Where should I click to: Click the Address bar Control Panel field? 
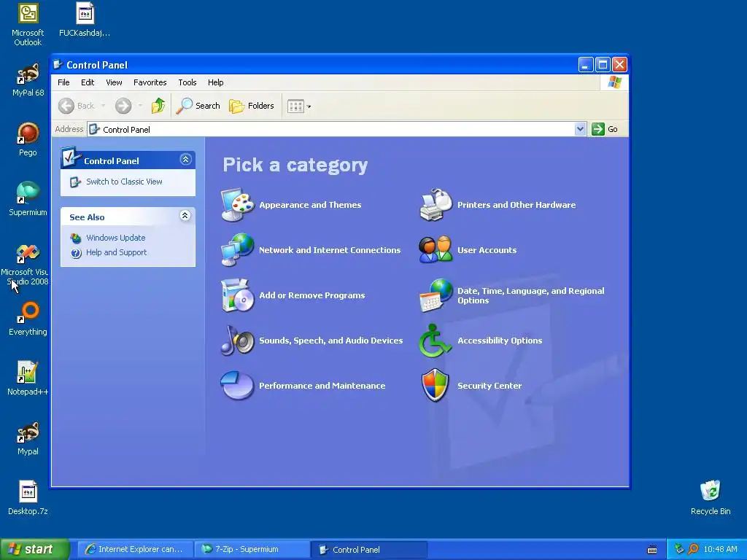pyautogui.click(x=330, y=129)
